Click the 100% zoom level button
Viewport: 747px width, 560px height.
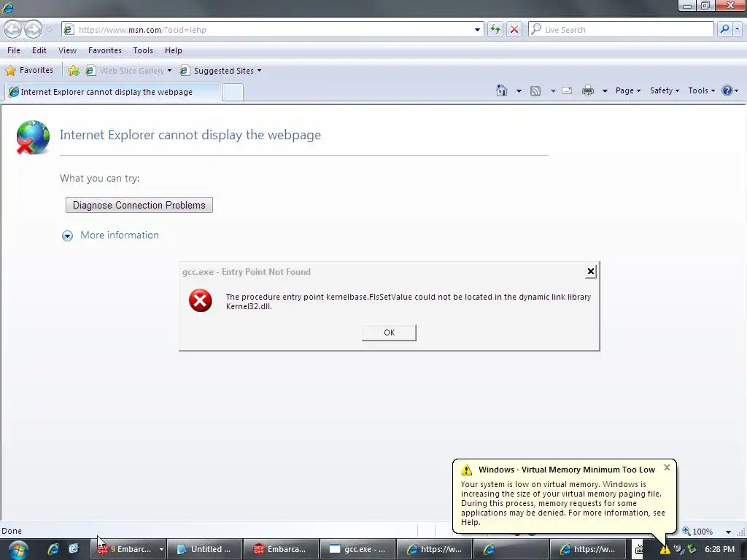tap(698, 531)
